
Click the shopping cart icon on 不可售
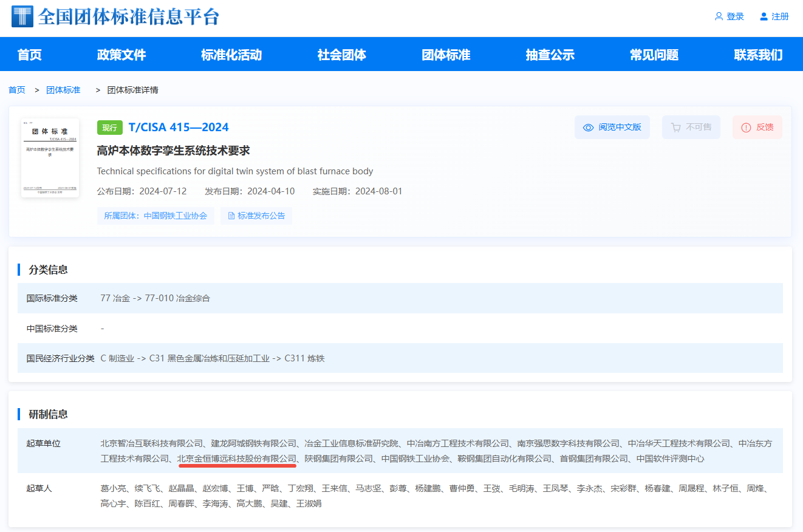[x=675, y=128]
